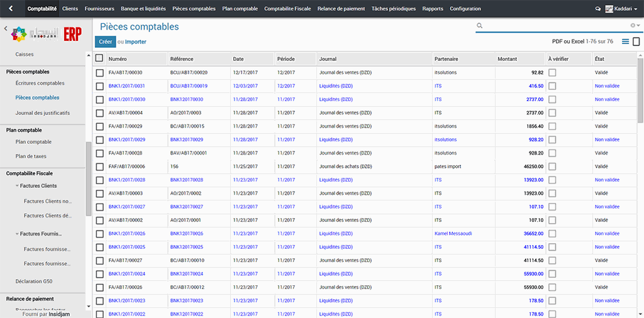Open the Rapports menu
Viewport: 644px width, 318px height.
(x=433, y=9)
